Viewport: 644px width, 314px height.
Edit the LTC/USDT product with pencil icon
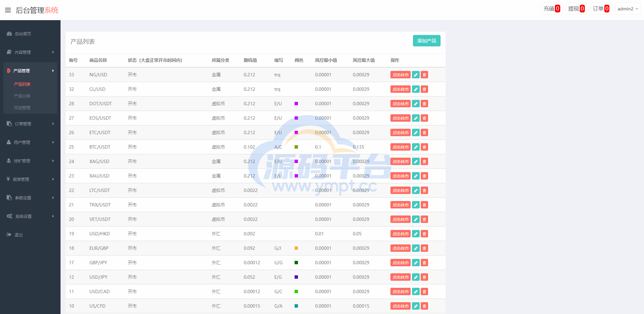click(x=416, y=190)
